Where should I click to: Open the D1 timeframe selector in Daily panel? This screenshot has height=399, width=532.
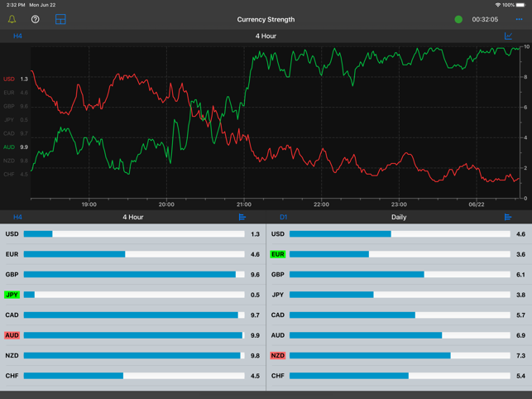coord(283,217)
